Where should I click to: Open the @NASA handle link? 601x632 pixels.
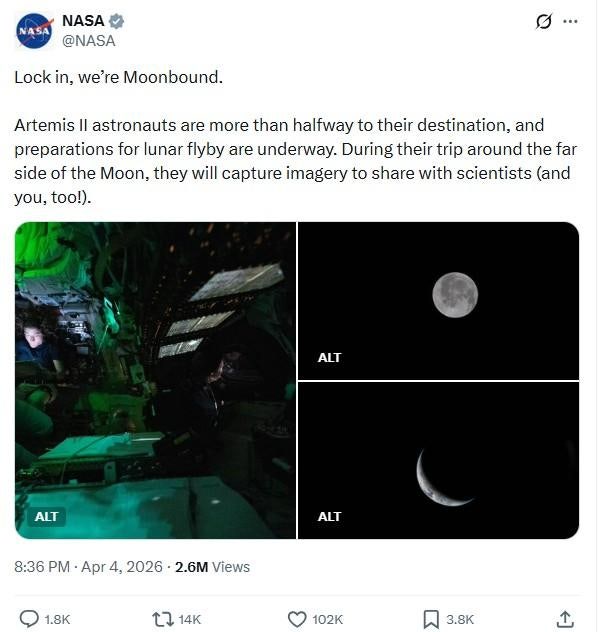coord(89,41)
